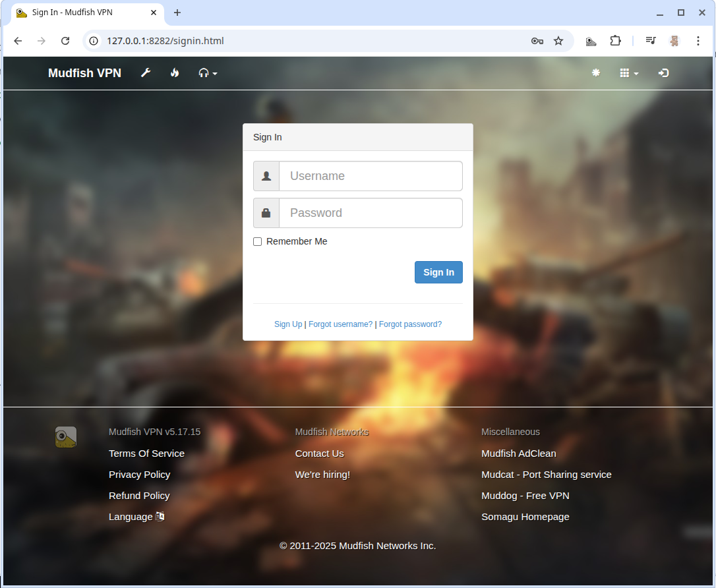Open the flame icon in navbar
716x588 pixels.
point(175,73)
